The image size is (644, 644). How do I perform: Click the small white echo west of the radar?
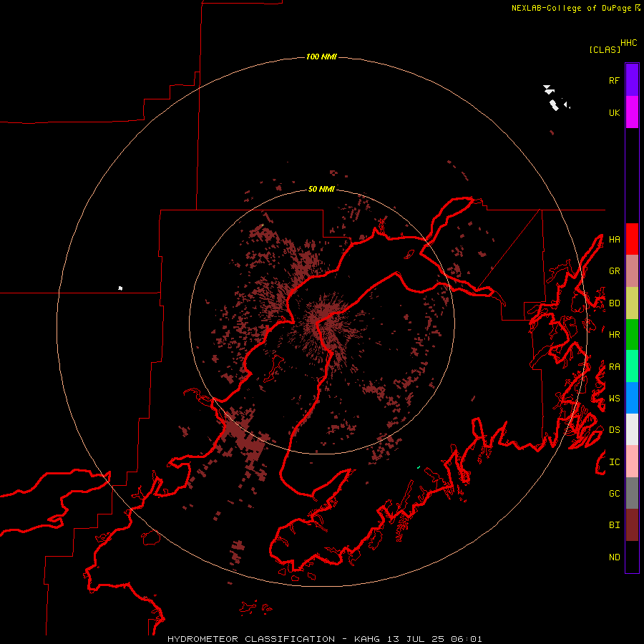pos(120,288)
